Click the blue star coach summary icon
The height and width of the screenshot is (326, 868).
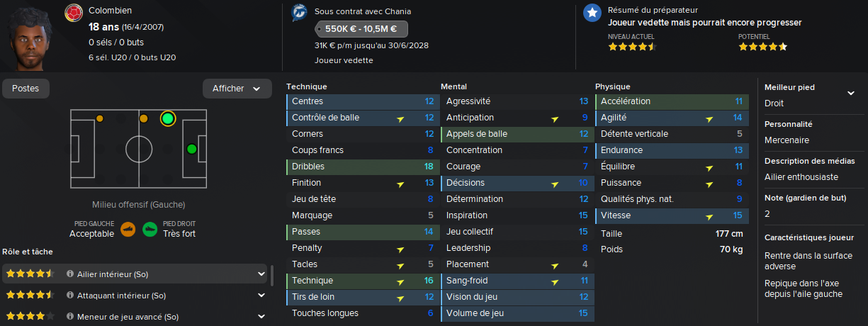coord(592,13)
